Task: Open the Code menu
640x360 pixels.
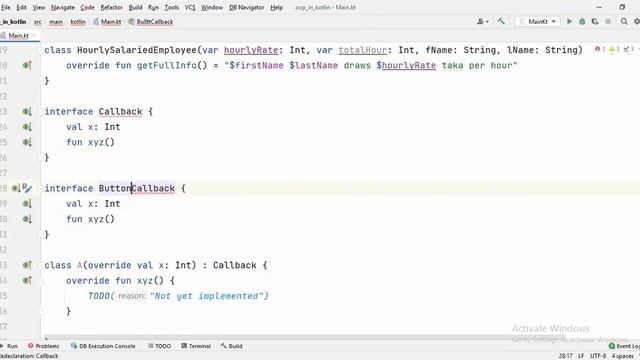Action: [87, 7]
